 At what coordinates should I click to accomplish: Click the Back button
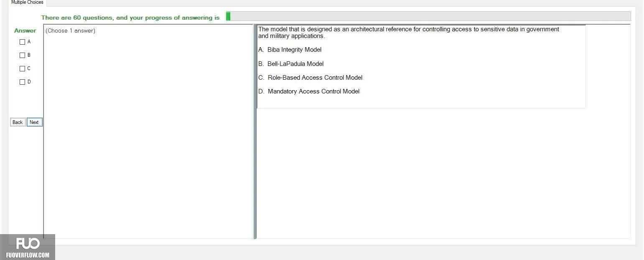[18, 122]
